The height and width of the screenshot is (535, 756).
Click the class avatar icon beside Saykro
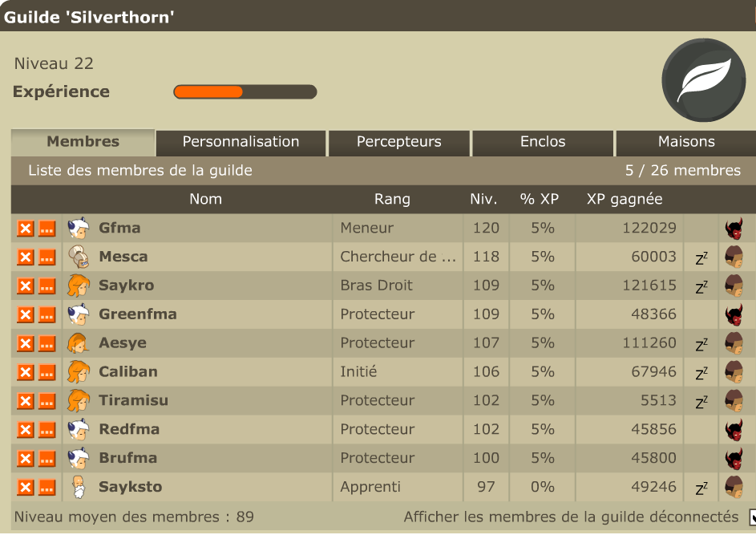78,285
